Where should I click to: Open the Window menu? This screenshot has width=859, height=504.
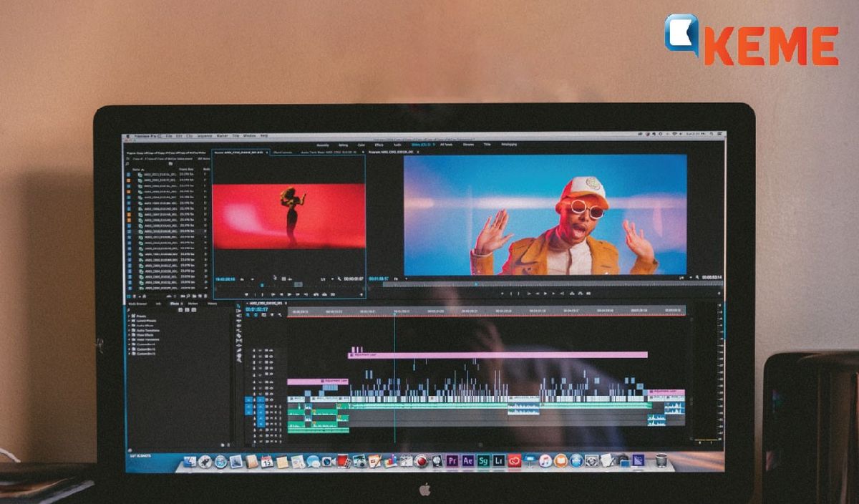[x=249, y=136]
